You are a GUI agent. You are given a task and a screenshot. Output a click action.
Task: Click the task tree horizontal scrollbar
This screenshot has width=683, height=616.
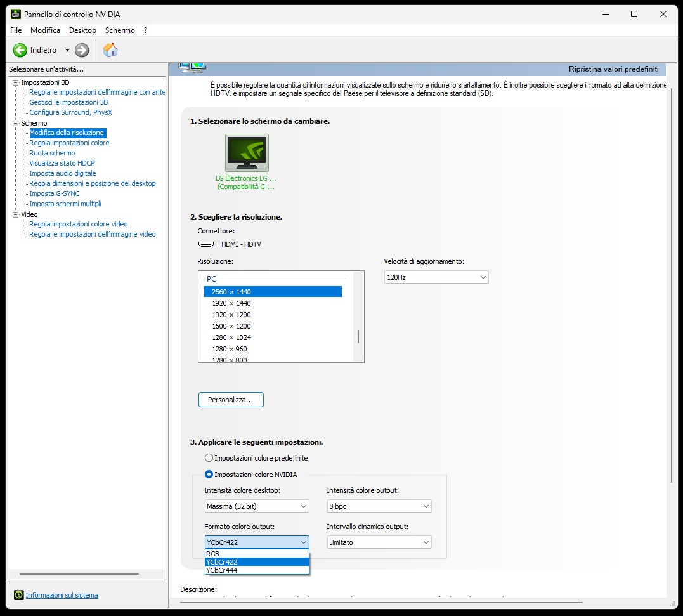pyautogui.click(x=79, y=574)
